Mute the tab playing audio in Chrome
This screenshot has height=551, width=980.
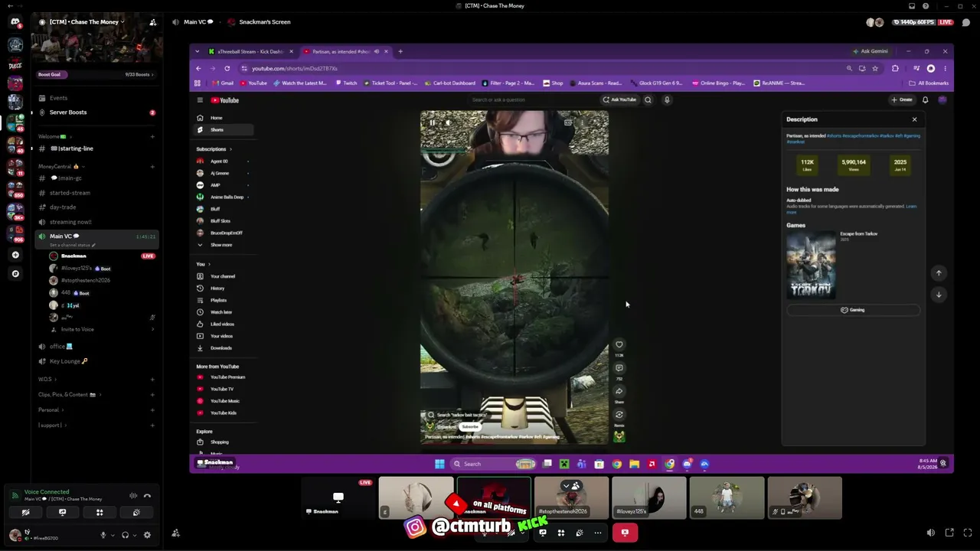tap(376, 51)
